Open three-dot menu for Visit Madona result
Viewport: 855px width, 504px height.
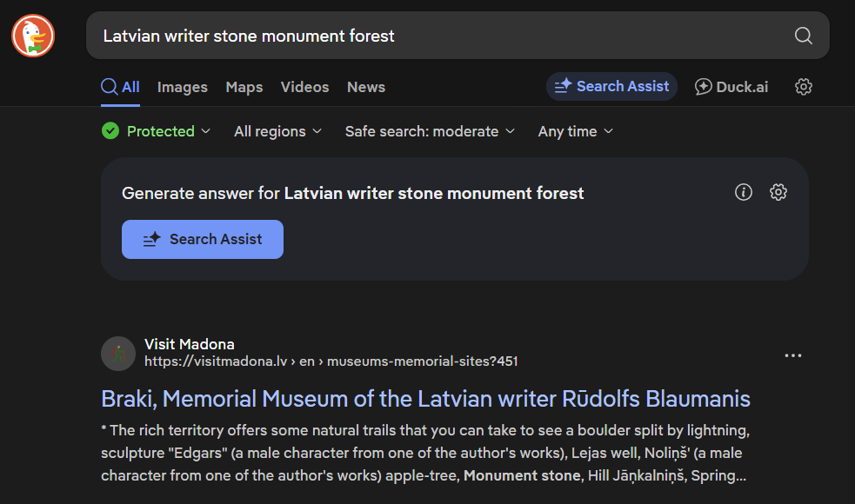coord(793,355)
